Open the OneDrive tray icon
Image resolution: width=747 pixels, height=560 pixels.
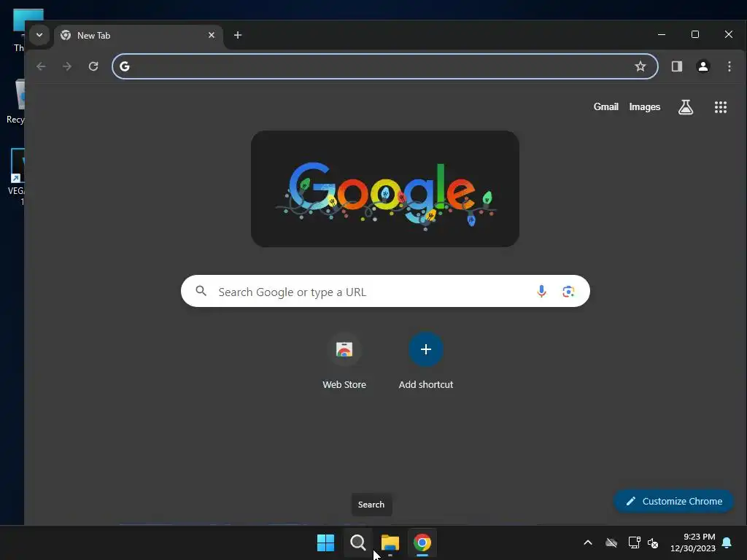pos(611,542)
